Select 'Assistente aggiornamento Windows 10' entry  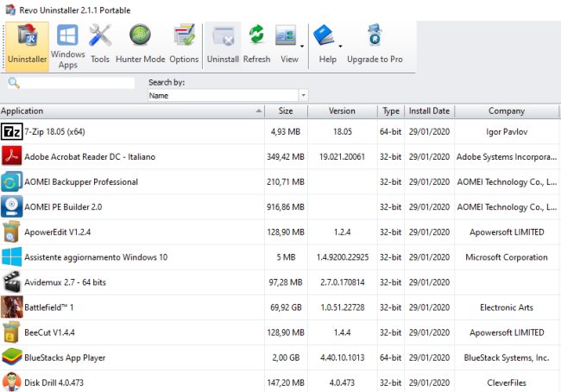point(96,257)
